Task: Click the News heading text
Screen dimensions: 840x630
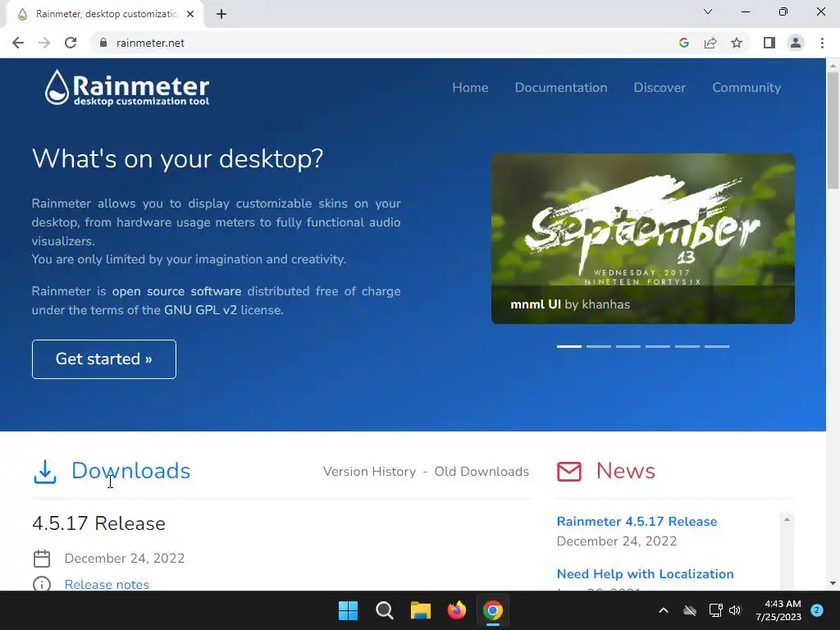Action: pos(625,470)
